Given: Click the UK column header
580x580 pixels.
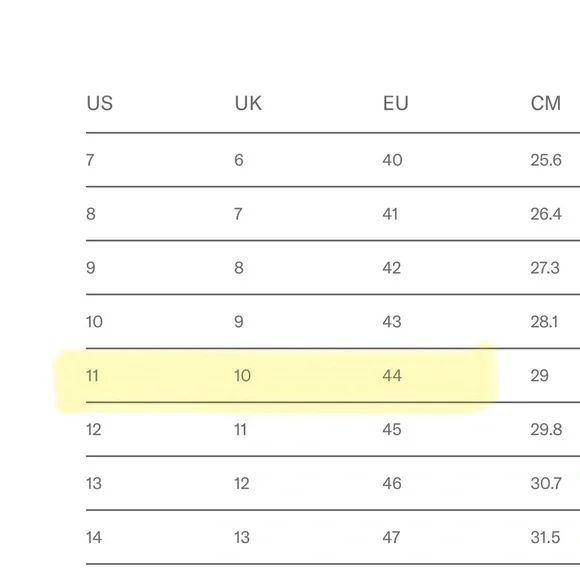Looking at the screenshot, I should click(x=248, y=103).
